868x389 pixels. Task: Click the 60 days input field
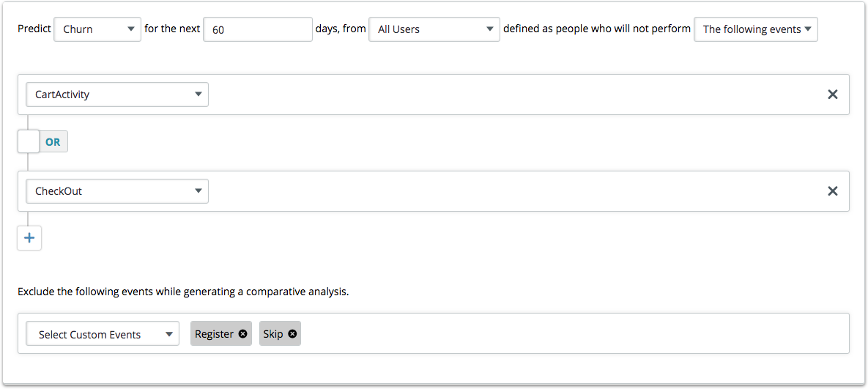click(x=258, y=29)
